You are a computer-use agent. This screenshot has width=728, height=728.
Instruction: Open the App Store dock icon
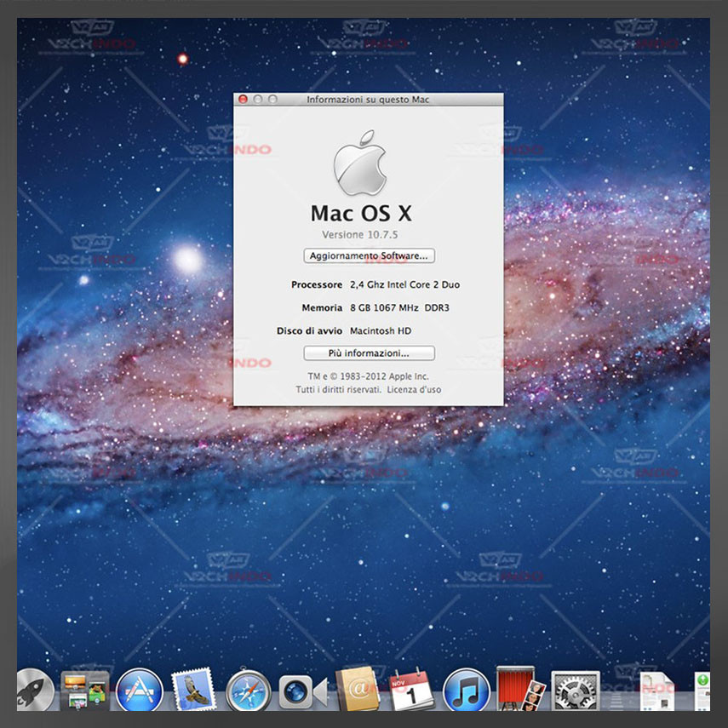139,690
